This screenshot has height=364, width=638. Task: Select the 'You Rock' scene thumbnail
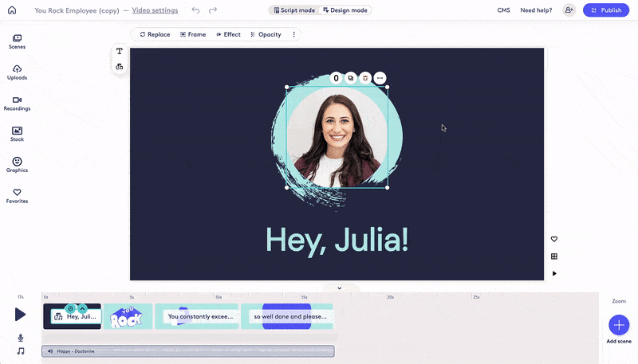tap(128, 316)
